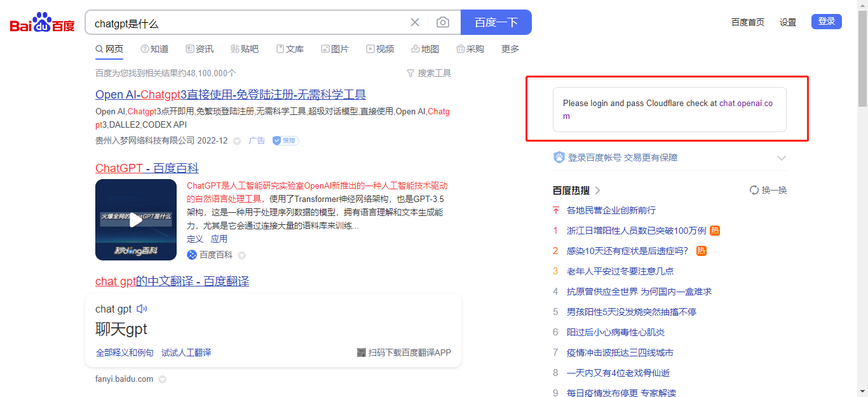The width and height of the screenshot is (868, 397).
Task: Switch to the 视频 tab
Action: [x=380, y=49]
